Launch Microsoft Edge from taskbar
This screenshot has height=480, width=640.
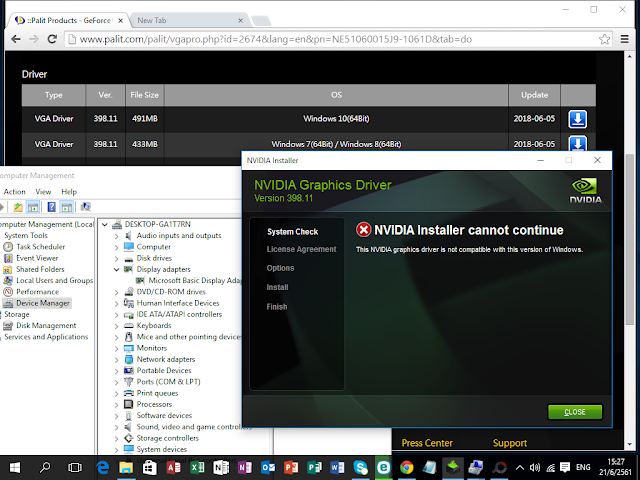tap(102, 468)
